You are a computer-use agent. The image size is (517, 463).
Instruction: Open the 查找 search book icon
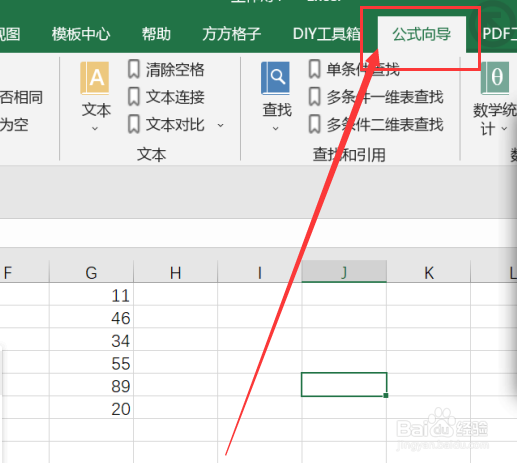tap(275, 78)
